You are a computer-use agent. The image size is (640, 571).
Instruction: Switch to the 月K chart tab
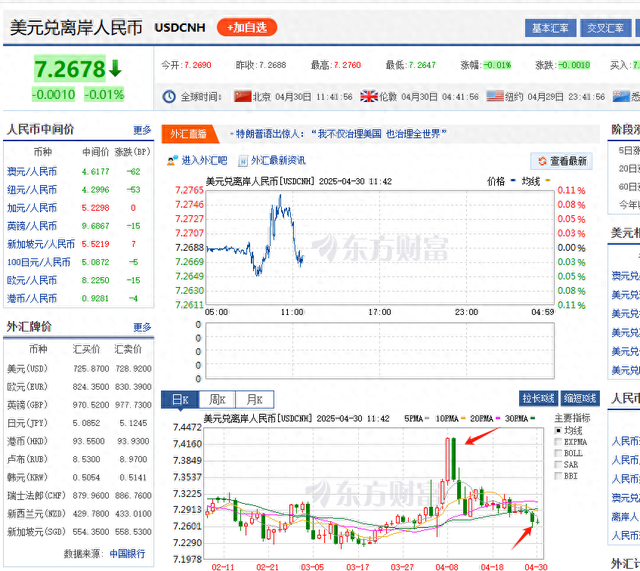click(254, 399)
